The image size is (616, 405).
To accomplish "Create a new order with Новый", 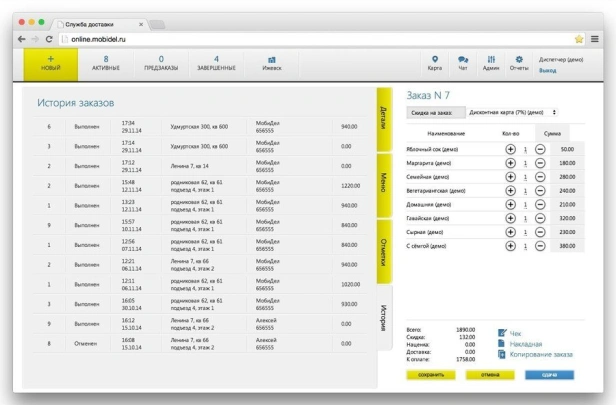I will 49,63.
